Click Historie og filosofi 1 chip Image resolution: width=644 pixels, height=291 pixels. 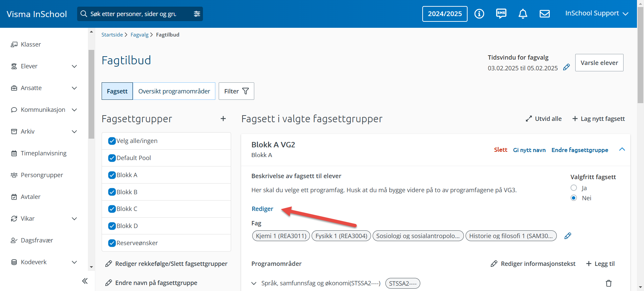[x=511, y=236]
